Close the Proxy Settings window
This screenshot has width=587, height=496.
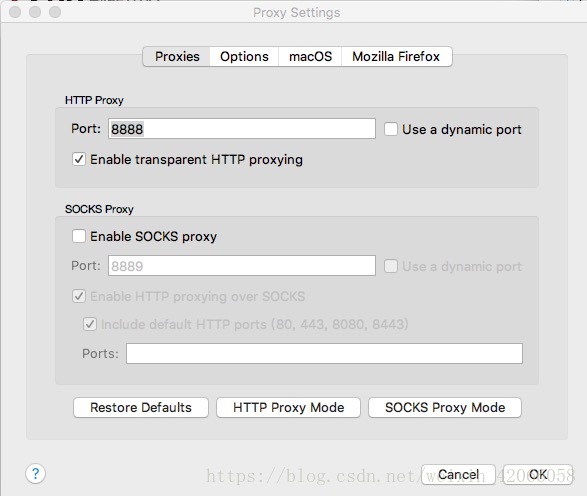[15, 12]
